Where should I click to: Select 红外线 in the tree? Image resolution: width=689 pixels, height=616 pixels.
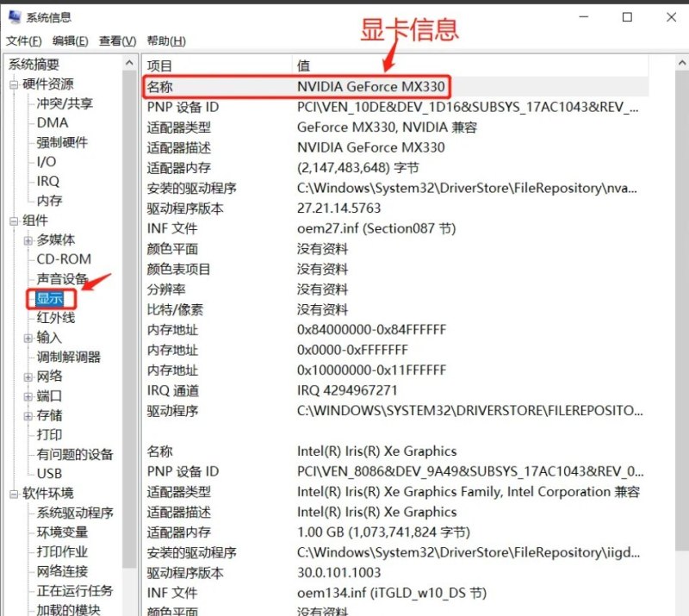click(x=56, y=318)
